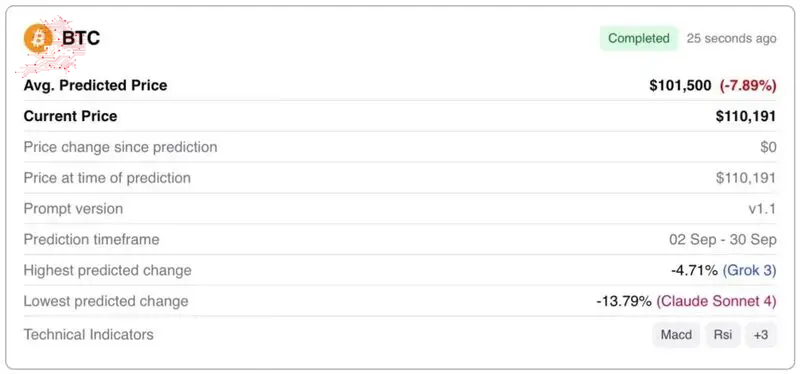Screen dimensions: 800x374
Task: Open the Grok 3 model link
Action: (749, 270)
